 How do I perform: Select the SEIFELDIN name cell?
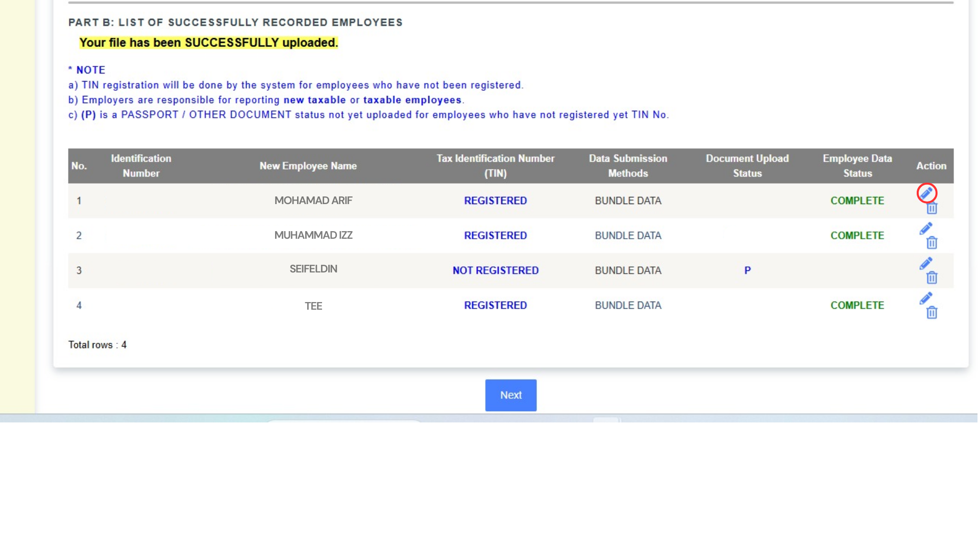coord(313,269)
